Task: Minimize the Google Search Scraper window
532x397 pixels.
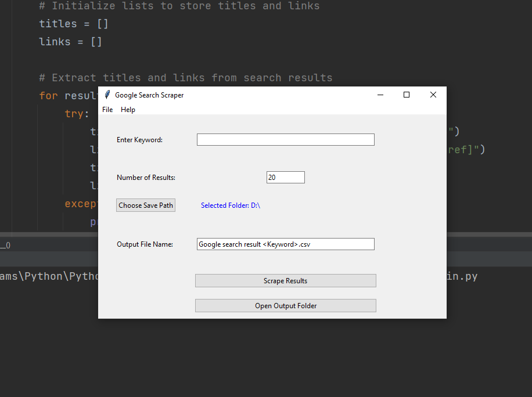Action: (x=380, y=95)
